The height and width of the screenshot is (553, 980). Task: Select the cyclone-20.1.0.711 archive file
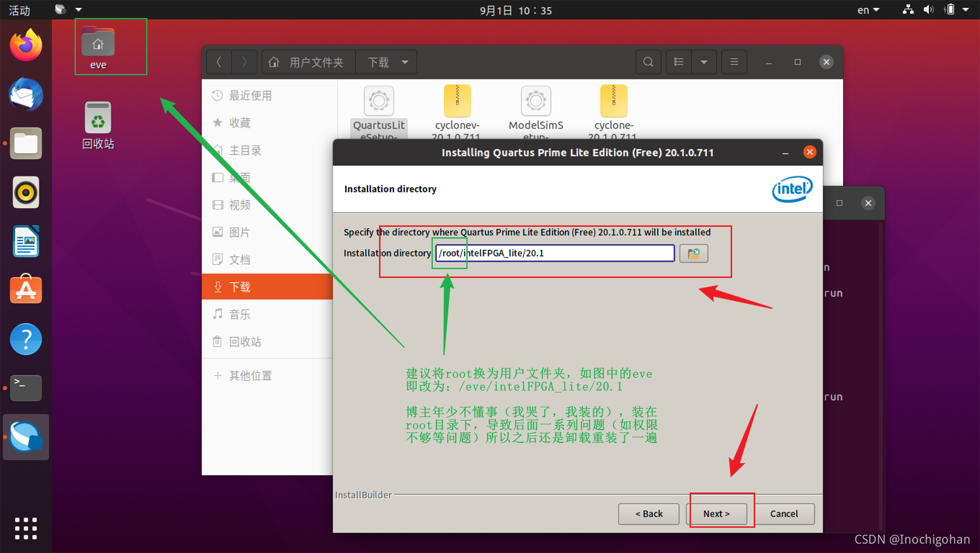point(613,112)
